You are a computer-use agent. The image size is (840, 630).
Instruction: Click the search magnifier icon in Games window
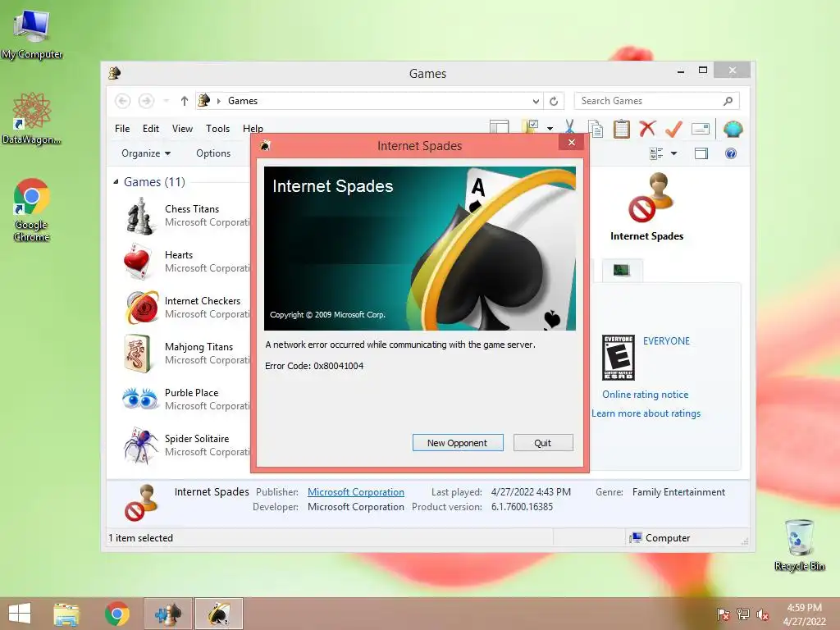click(728, 101)
